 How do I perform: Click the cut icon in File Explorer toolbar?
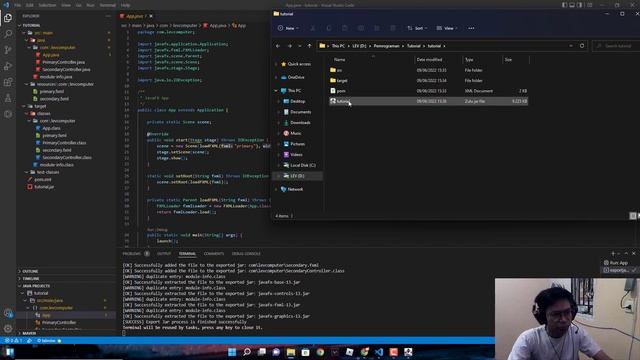(313, 28)
